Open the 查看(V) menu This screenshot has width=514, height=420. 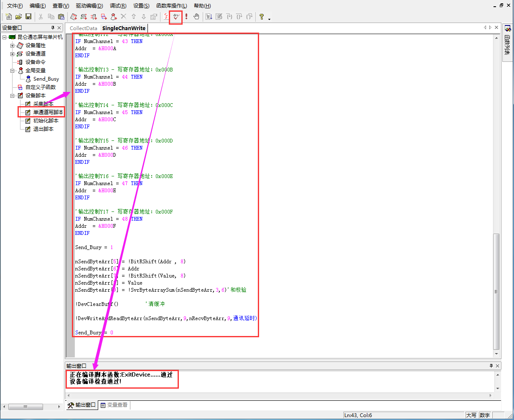61,6
